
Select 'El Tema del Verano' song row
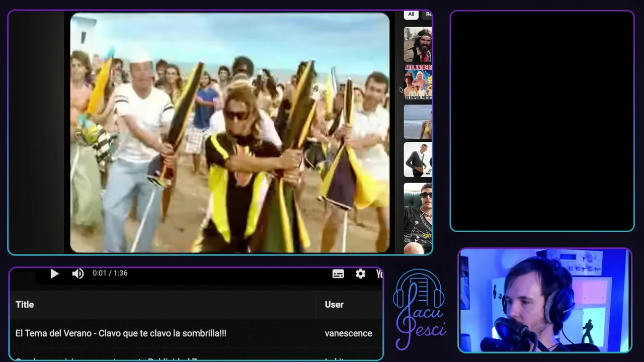tap(196, 333)
